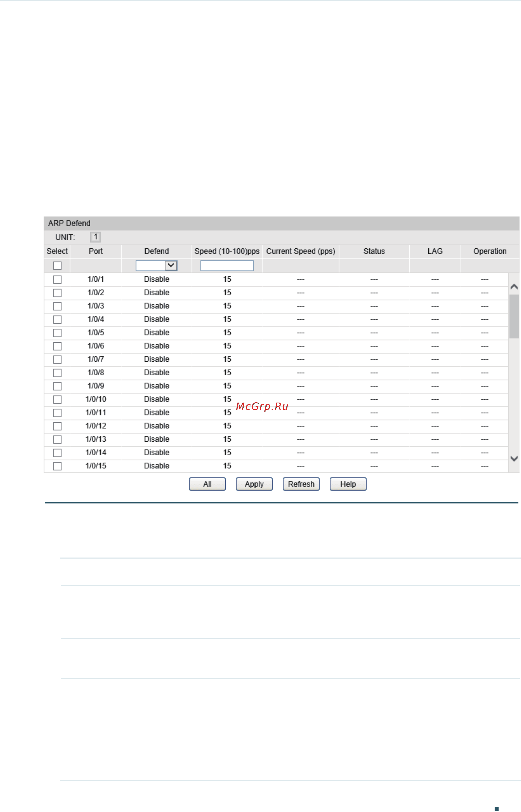Click the ARP Defend section title

[69, 223]
